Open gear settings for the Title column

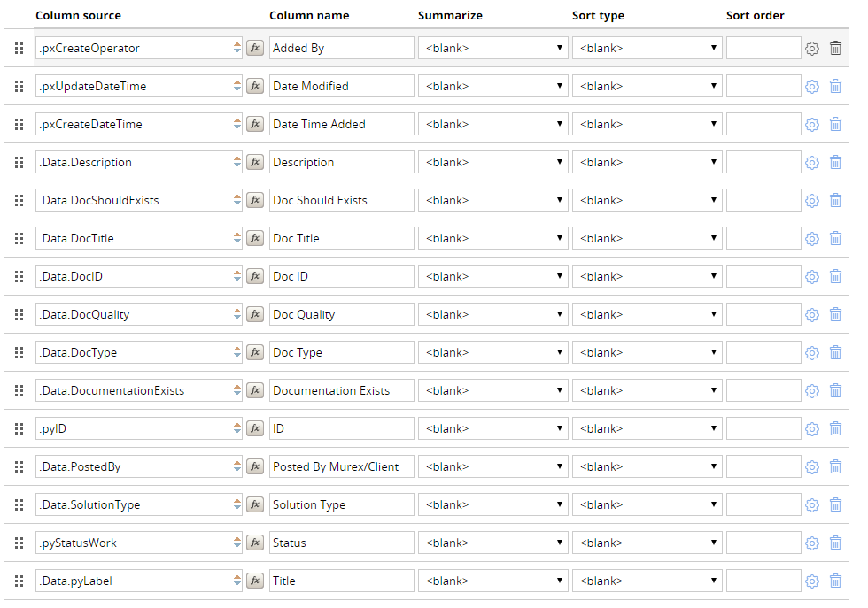click(x=812, y=581)
